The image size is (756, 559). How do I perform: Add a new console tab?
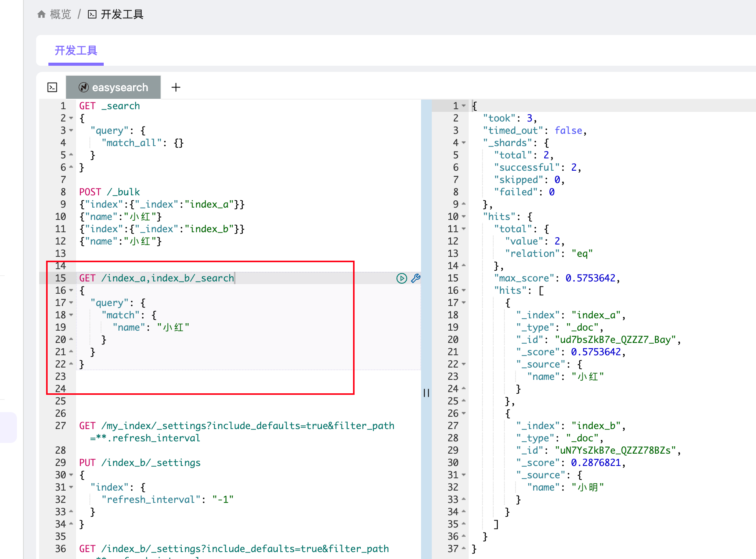click(x=176, y=87)
